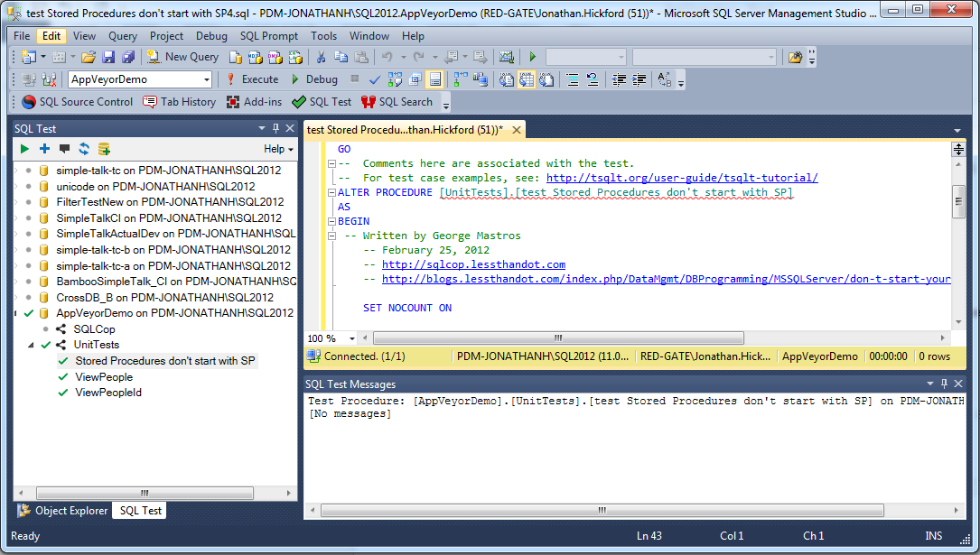Open the SQL Test panel window position dropdown
The height and width of the screenshot is (555, 980).
[x=262, y=128]
